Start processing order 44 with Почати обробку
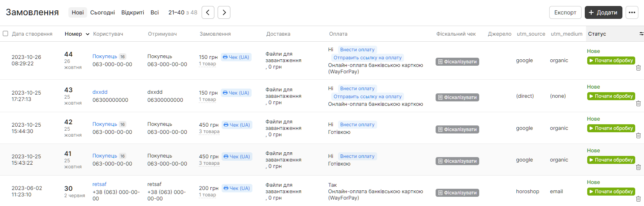The image size is (644, 206). tap(611, 61)
